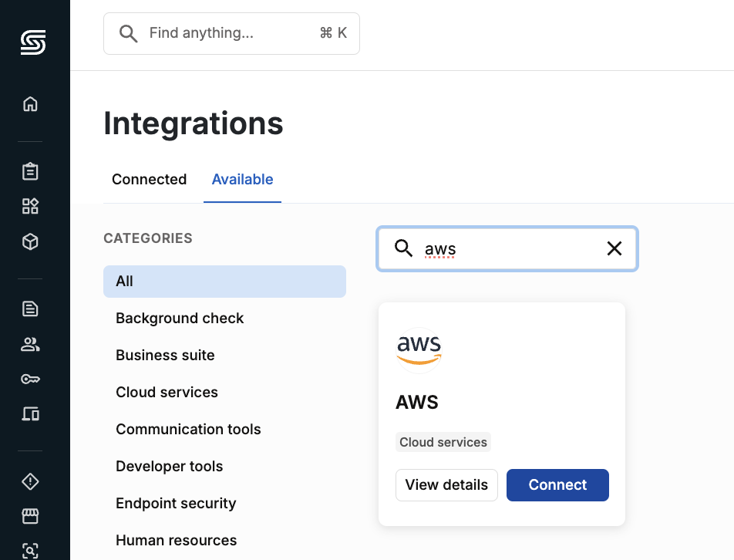The image size is (734, 560).
Task: Open the devices icon in sidebar
Action: tap(30, 414)
